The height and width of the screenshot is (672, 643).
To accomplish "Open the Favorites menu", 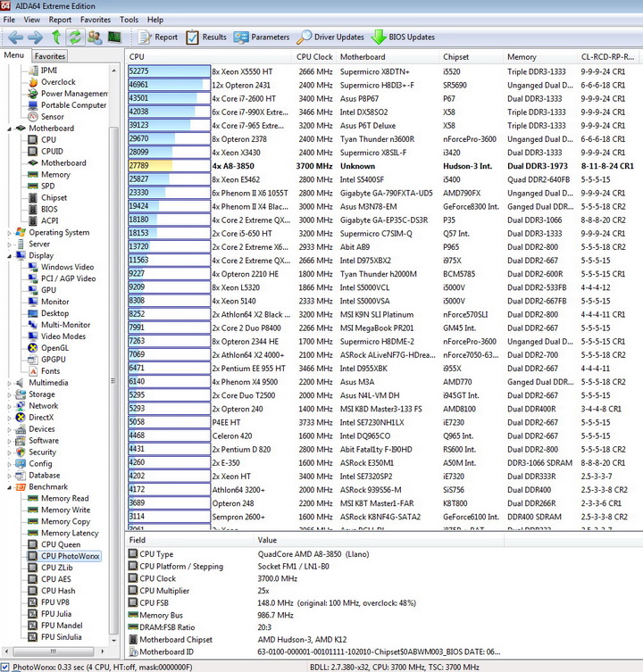I will click(96, 20).
